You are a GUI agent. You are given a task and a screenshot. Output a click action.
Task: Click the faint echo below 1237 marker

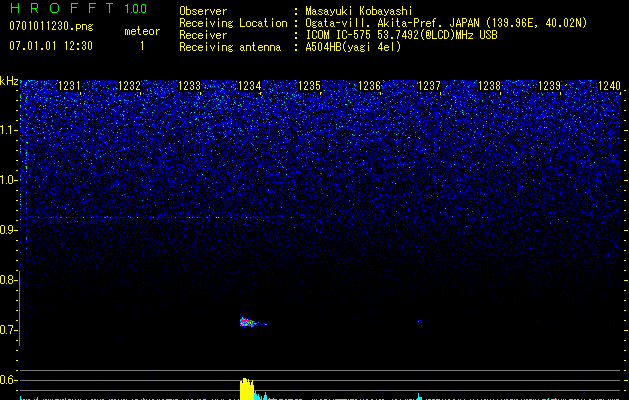pos(420,321)
